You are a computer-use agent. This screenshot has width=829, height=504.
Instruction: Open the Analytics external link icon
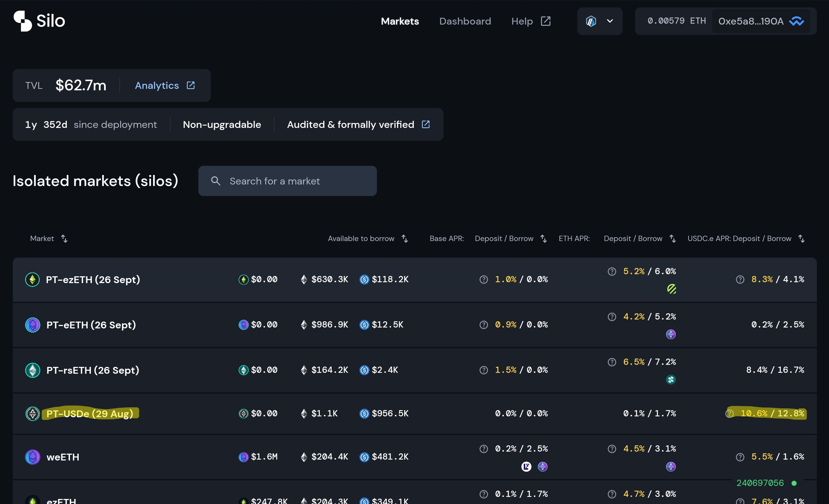coord(190,86)
